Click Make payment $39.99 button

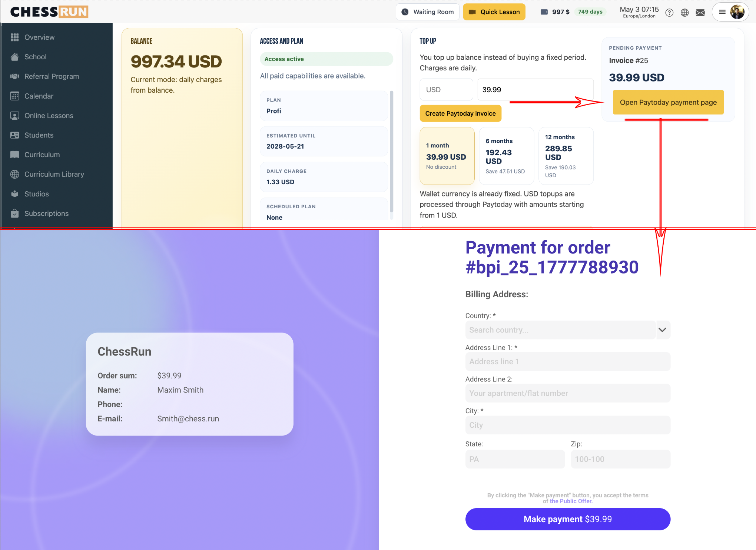568,519
